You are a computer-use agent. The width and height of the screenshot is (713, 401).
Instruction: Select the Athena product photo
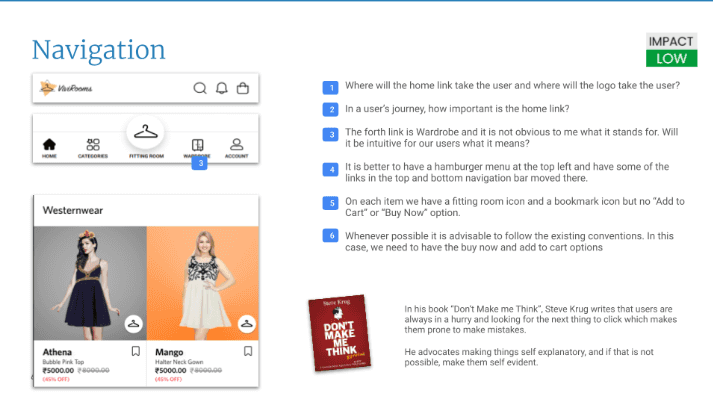90,283
